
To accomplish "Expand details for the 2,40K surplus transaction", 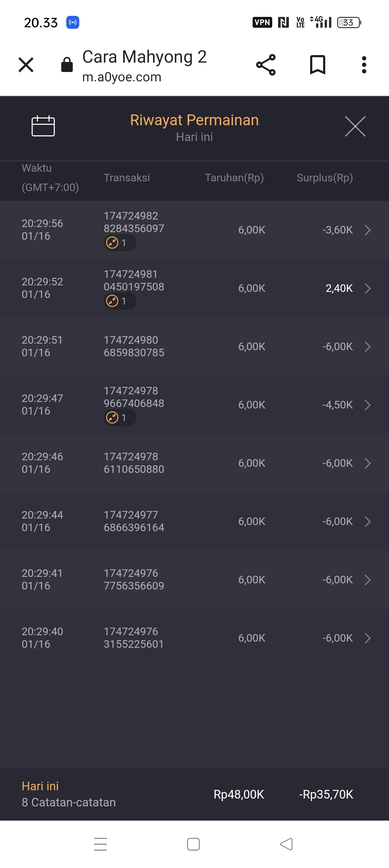I will click(x=367, y=288).
